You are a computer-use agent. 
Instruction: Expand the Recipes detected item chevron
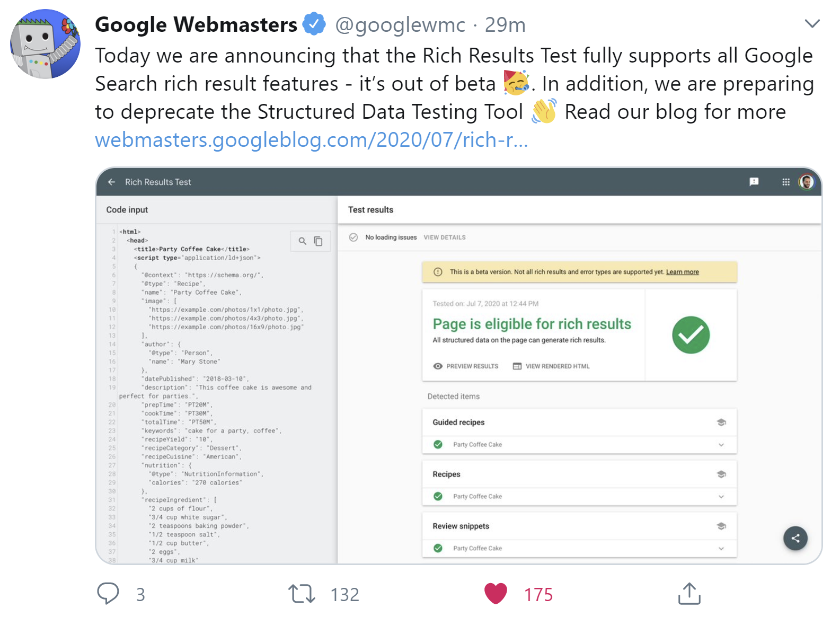click(x=721, y=497)
